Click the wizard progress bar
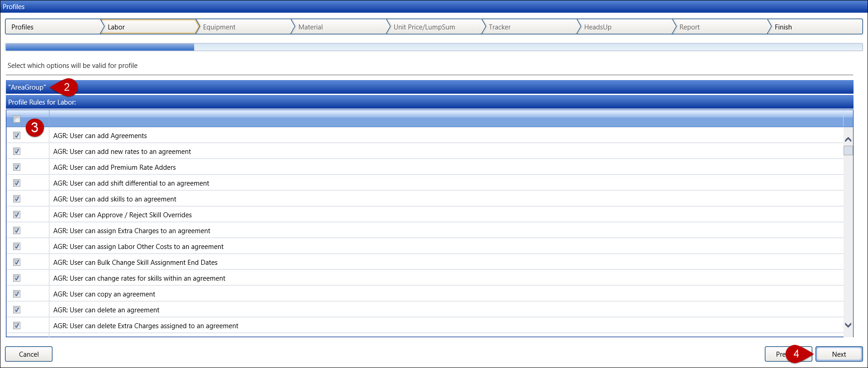 [x=434, y=47]
